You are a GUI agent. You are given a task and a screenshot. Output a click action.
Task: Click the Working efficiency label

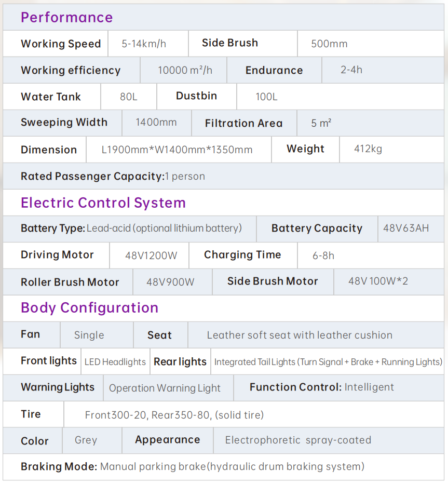tap(71, 70)
